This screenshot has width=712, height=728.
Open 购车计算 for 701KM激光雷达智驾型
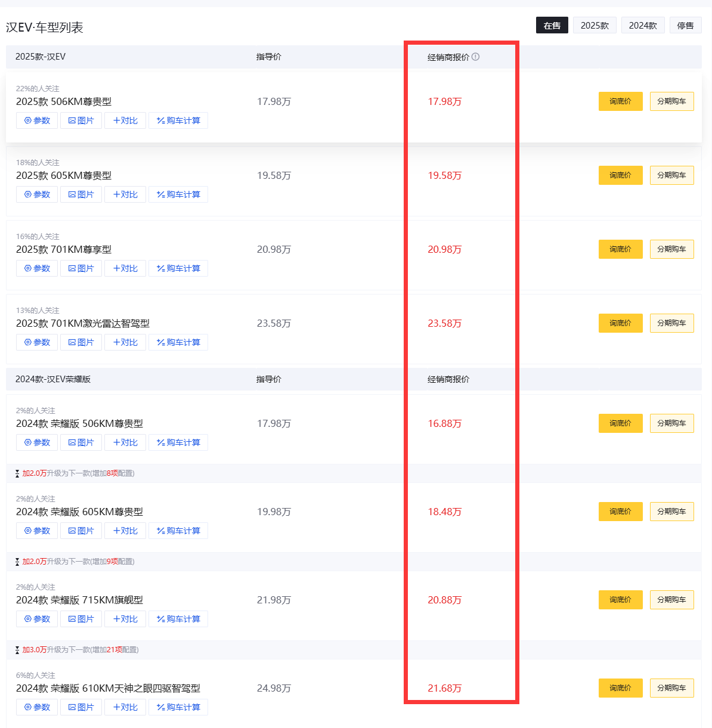178,342
